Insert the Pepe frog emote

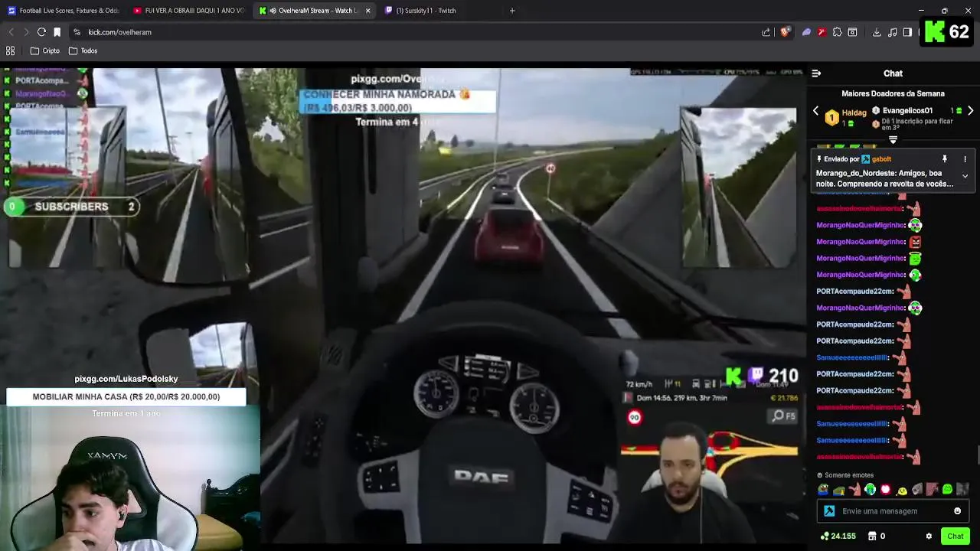click(x=823, y=490)
